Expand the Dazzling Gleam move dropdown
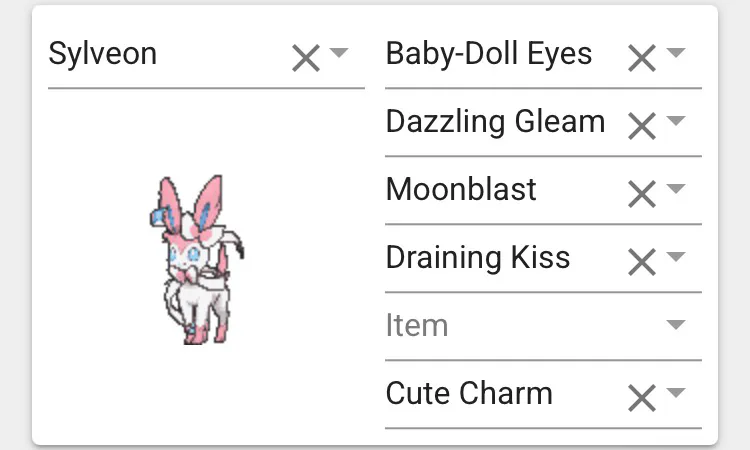The width and height of the screenshot is (750, 450). click(x=676, y=122)
